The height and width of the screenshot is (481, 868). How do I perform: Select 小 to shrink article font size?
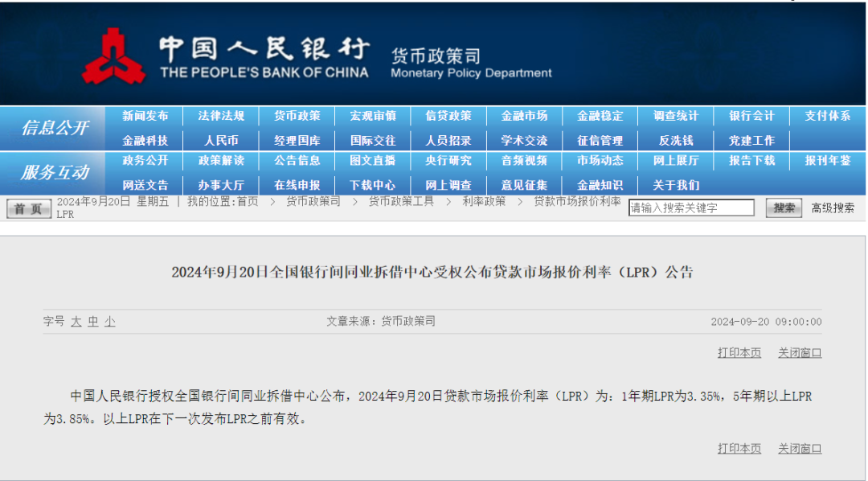[110, 320]
